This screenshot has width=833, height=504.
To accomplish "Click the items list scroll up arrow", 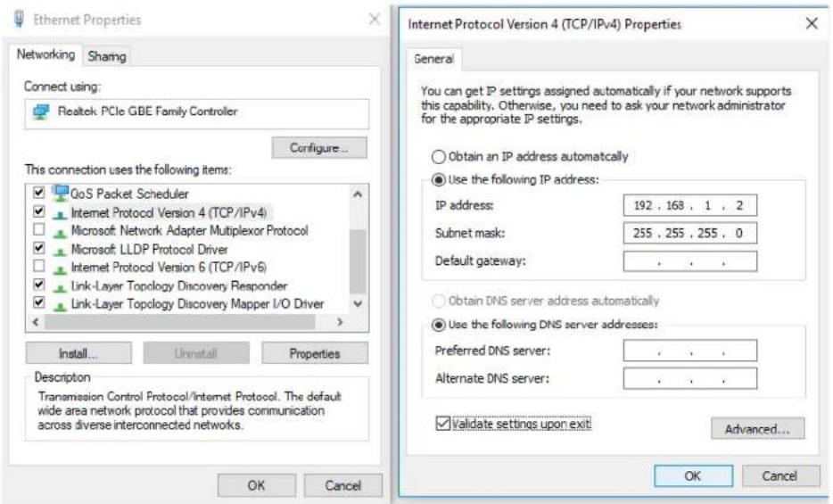I will point(358,194).
